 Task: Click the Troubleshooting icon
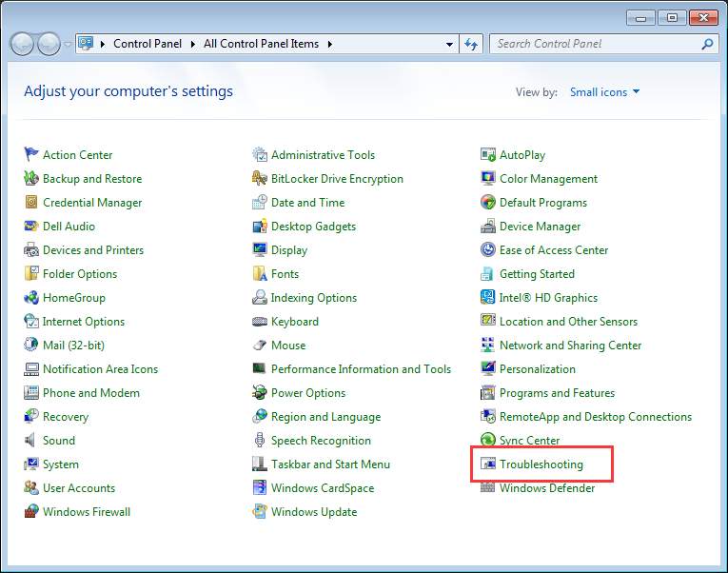point(488,464)
